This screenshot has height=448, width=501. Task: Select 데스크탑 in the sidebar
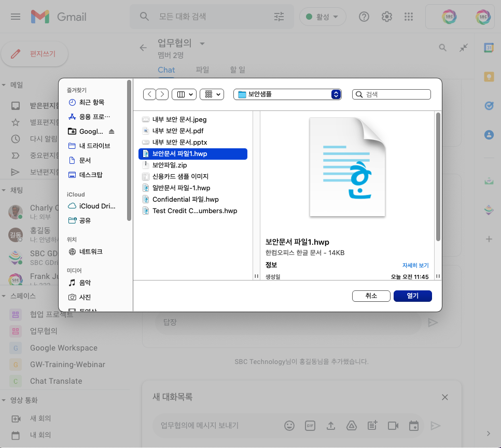91,175
